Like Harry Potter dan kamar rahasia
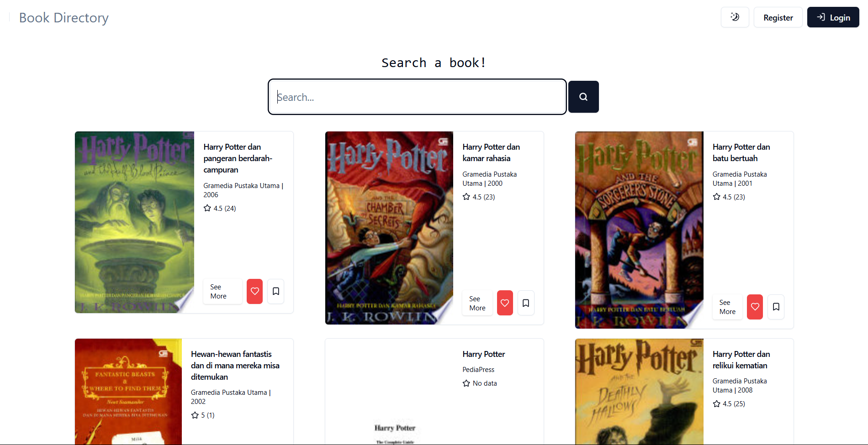The width and height of the screenshot is (868, 445). click(x=505, y=303)
